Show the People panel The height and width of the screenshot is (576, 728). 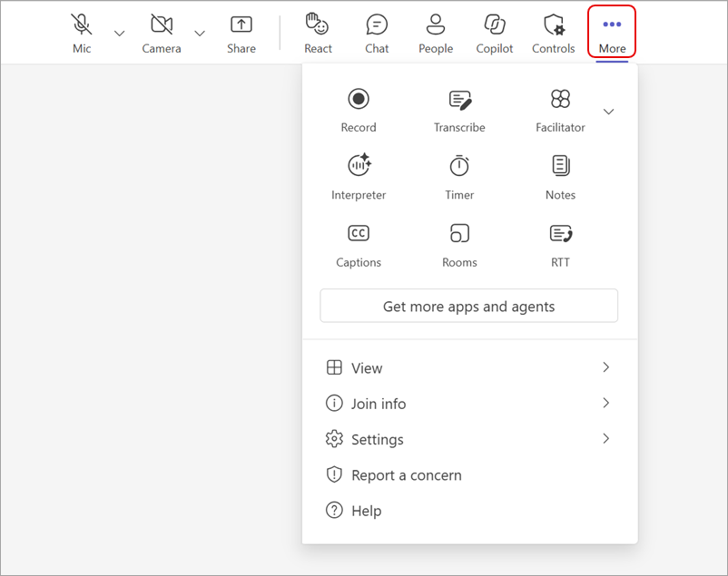(436, 33)
